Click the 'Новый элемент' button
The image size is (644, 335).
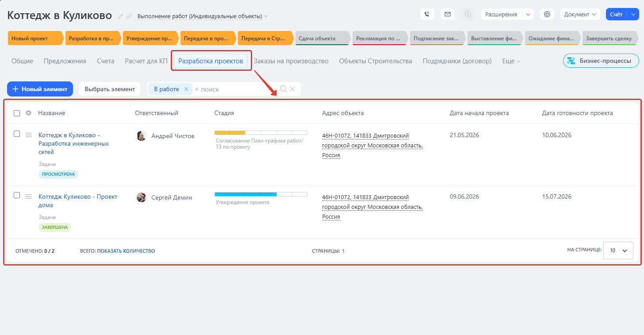pos(40,89)
